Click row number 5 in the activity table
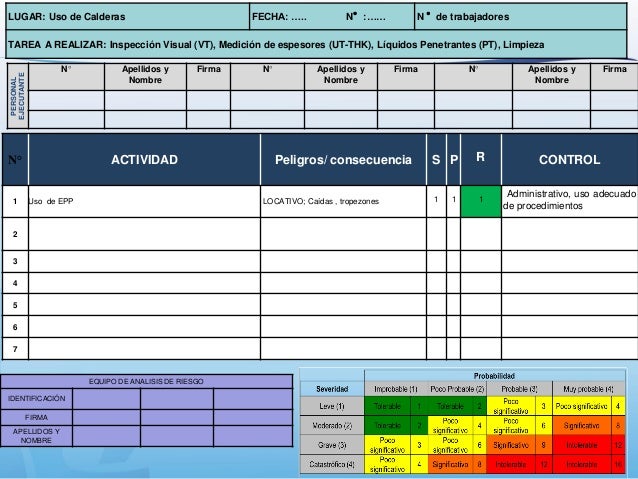638x479 pixels. (15, 305)
